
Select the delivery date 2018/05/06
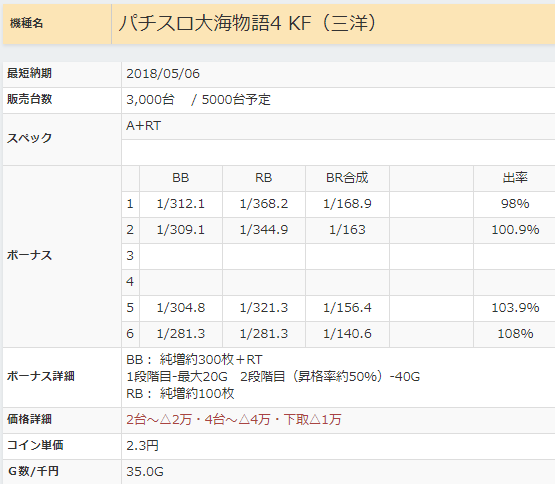tap(163, 74)
